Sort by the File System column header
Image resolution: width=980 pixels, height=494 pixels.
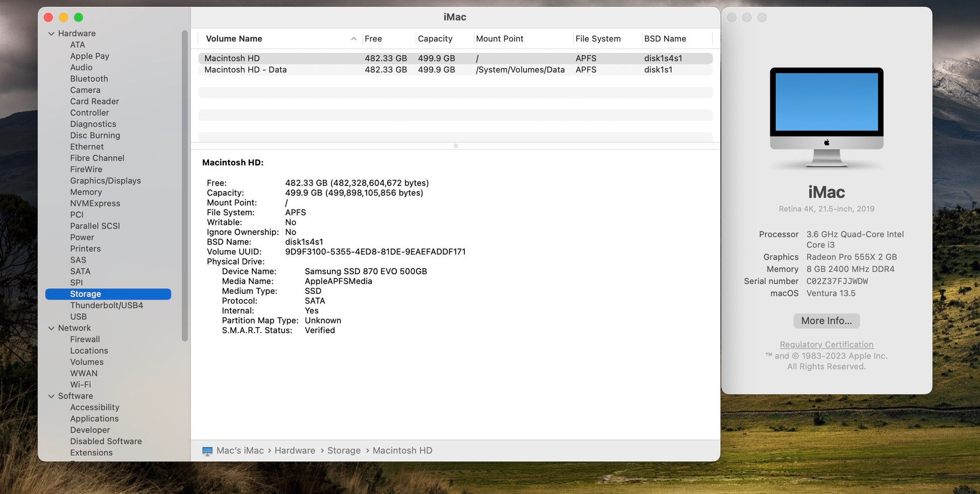[598, 39]
